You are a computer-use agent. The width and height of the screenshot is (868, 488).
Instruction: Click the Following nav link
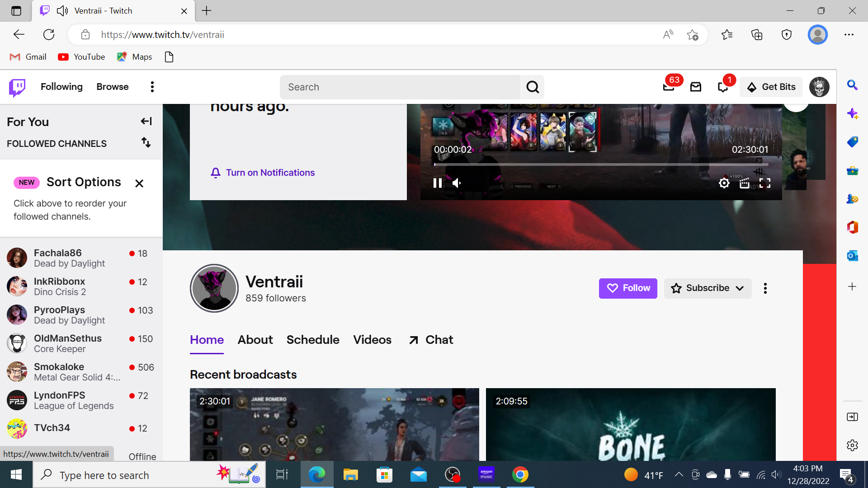coord(61,87)
